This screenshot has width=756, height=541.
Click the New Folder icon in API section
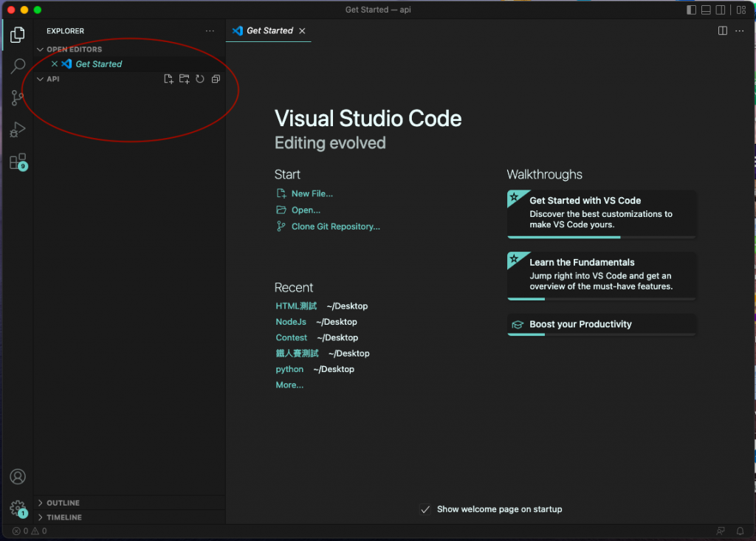184,79
